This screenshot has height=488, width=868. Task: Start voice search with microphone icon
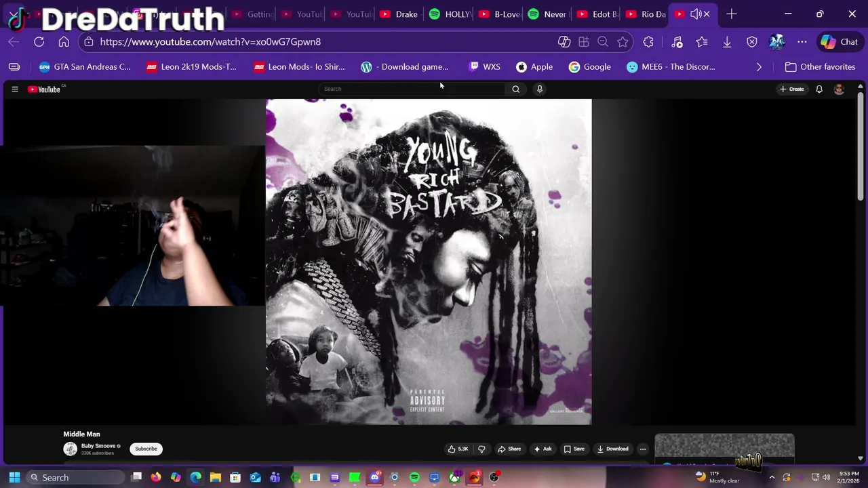pos(540,89)
